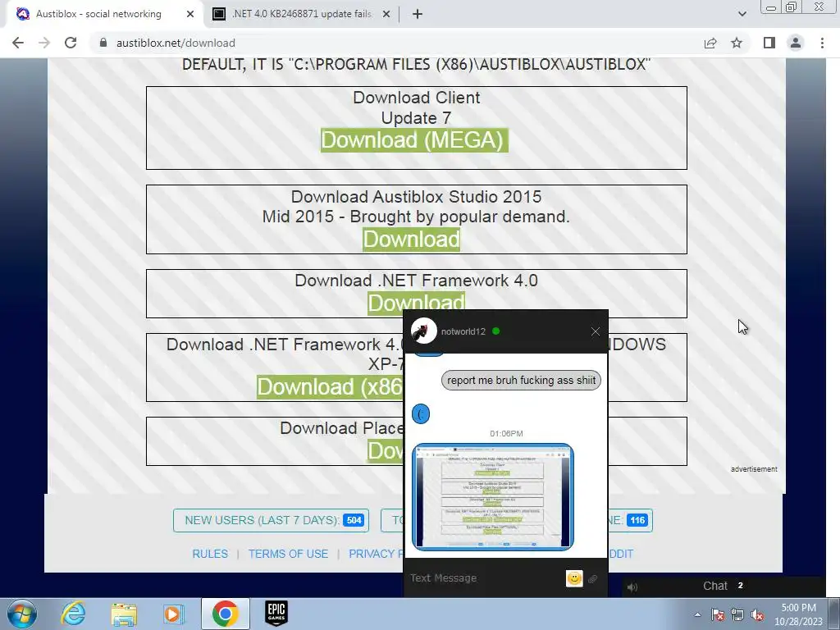Open a new browser tab
This screenshot has width=840, height=630.
(418, 14)
